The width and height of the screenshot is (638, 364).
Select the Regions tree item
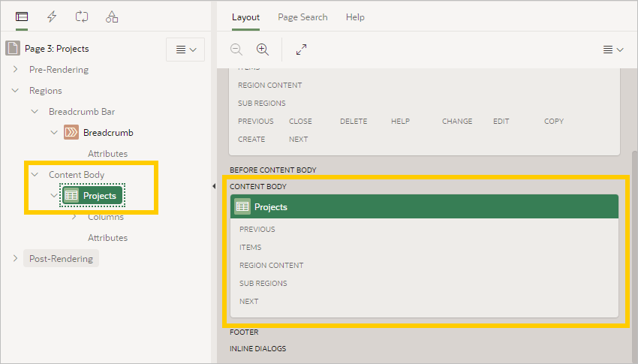46,90
